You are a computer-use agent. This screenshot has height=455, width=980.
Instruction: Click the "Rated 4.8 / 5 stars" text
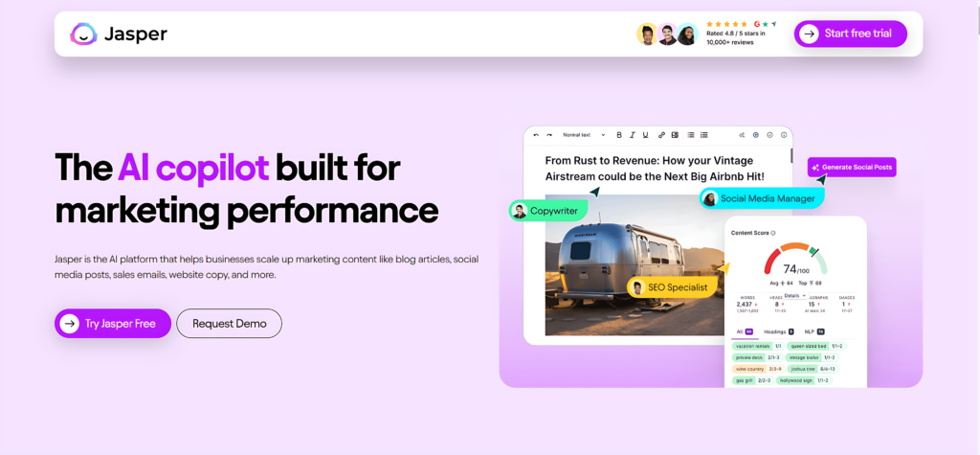(736, 34)
